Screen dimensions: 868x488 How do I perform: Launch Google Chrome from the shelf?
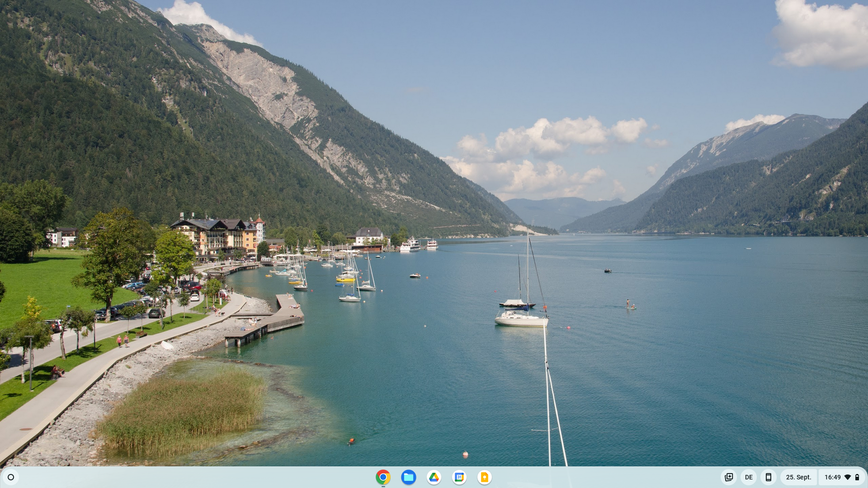coord(383,477)
